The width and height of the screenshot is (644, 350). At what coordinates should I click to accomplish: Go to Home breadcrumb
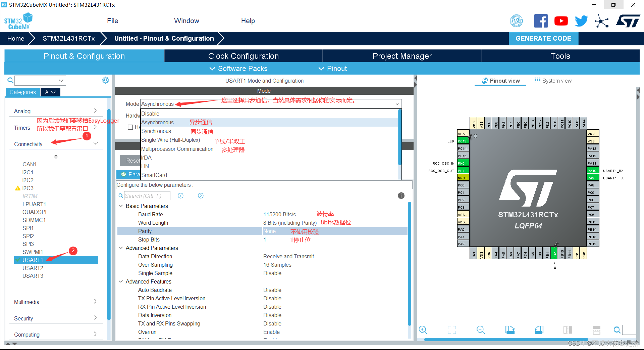16,38
